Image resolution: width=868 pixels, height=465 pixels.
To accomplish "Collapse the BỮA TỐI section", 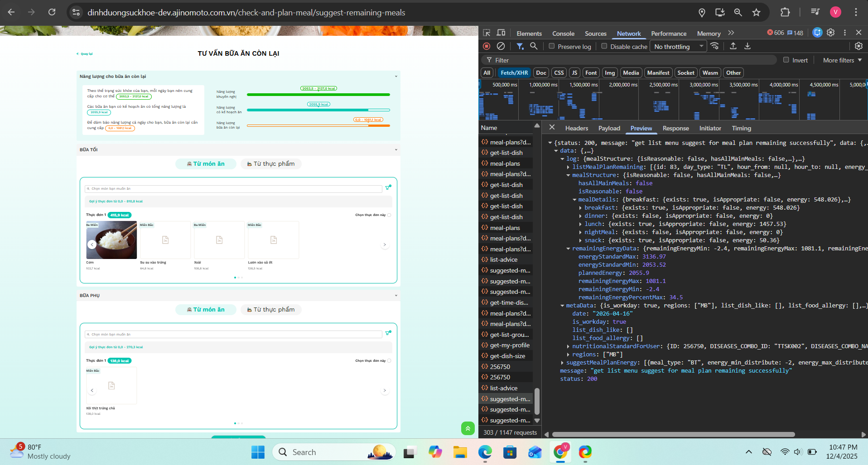I will pyautogui.click(x=396, y=150).
